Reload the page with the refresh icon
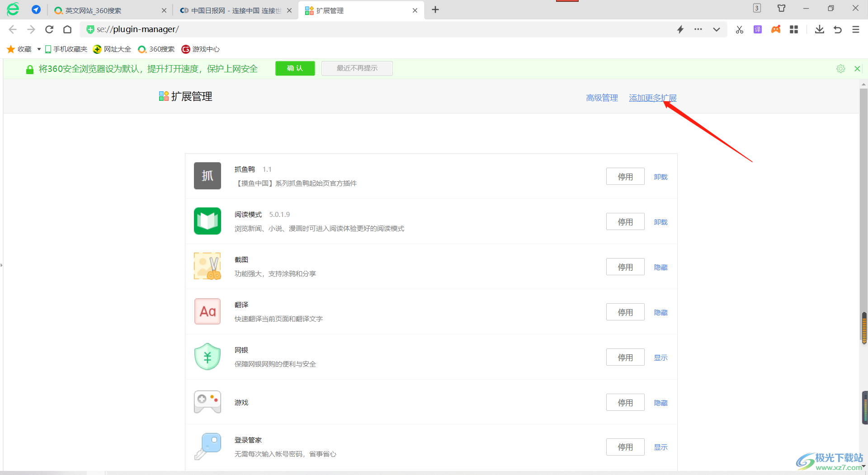The height and width of the screenshot is (475, 868). point(49,29)
